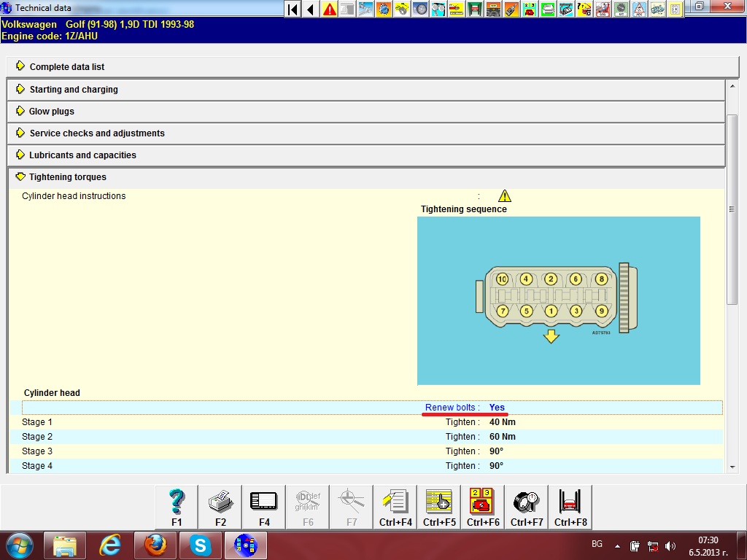Image resolution: width=747 pixels, height=560 pixels.
Task: Open Firefox from the Windows taskbar
Action: [x=155, y=545]
